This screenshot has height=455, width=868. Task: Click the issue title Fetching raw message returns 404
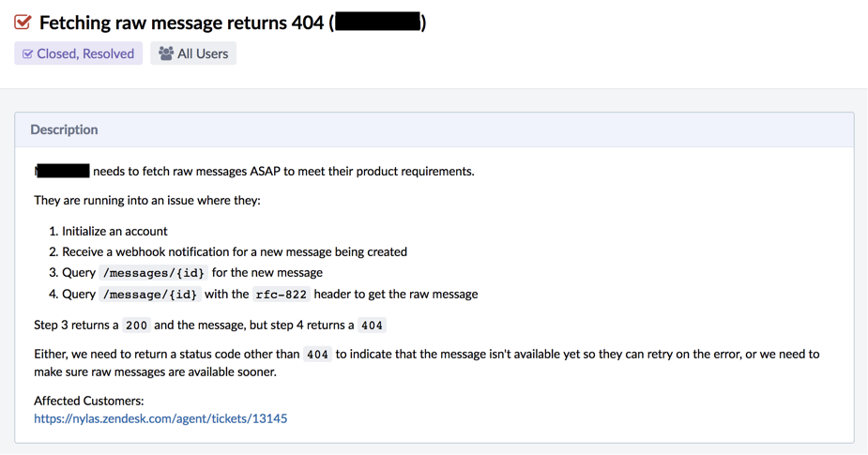tap(181, 23)
